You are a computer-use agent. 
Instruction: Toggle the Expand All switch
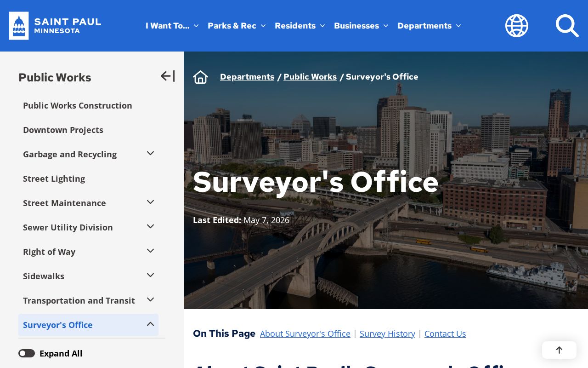(27, 353)
